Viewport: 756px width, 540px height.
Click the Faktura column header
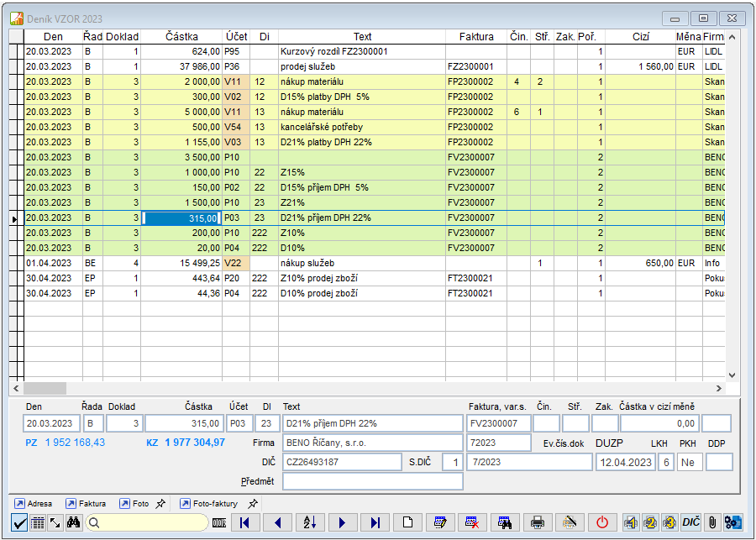[x=476, y=37]
